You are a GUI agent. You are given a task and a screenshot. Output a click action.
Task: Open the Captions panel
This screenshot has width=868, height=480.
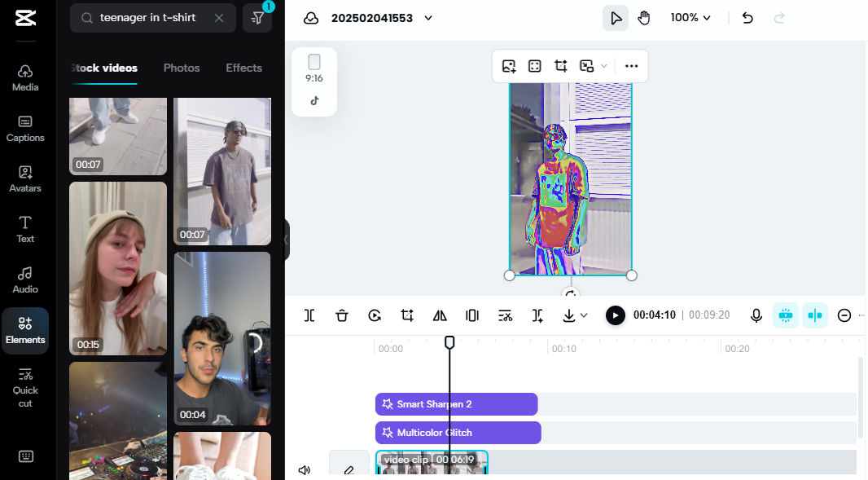click(25, 129)
